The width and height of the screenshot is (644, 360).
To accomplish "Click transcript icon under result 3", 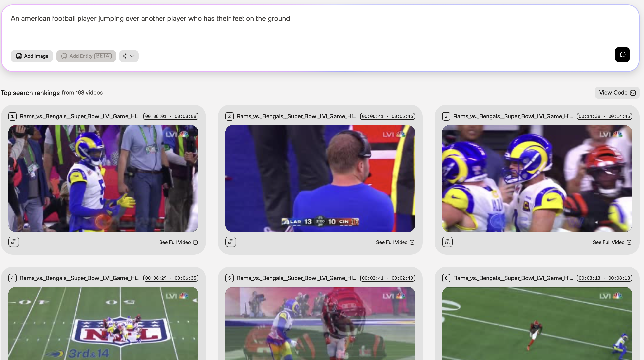I will pyautogui.click(x=447, y=242).
